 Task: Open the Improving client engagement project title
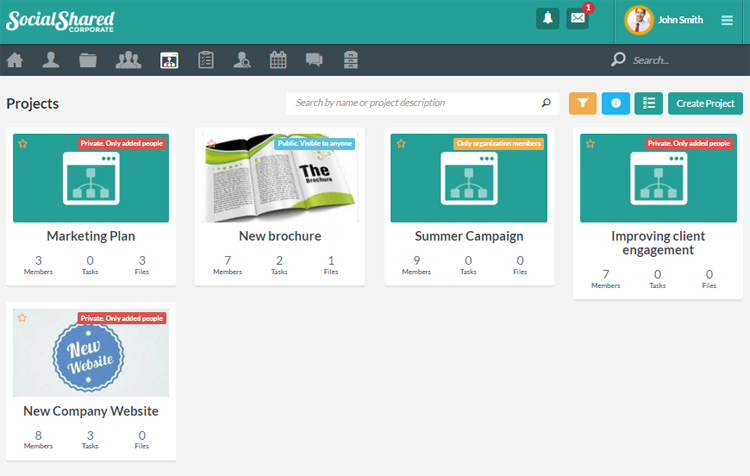(657, 243)
